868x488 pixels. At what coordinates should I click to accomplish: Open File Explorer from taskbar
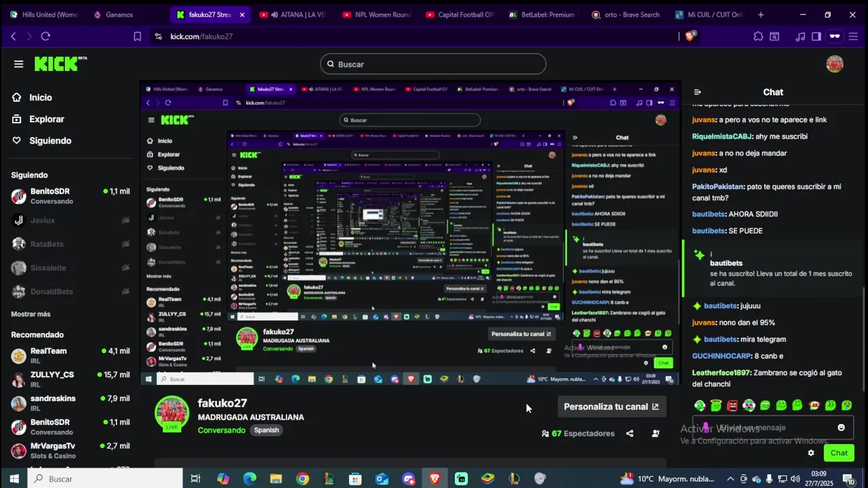276,479
